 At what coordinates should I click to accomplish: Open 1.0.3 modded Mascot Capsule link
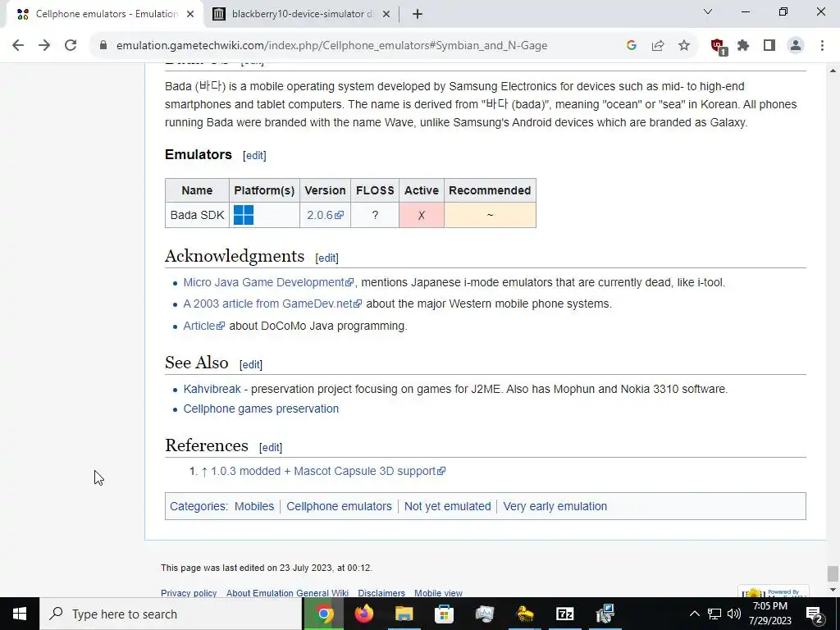click(x=328, y=471)
